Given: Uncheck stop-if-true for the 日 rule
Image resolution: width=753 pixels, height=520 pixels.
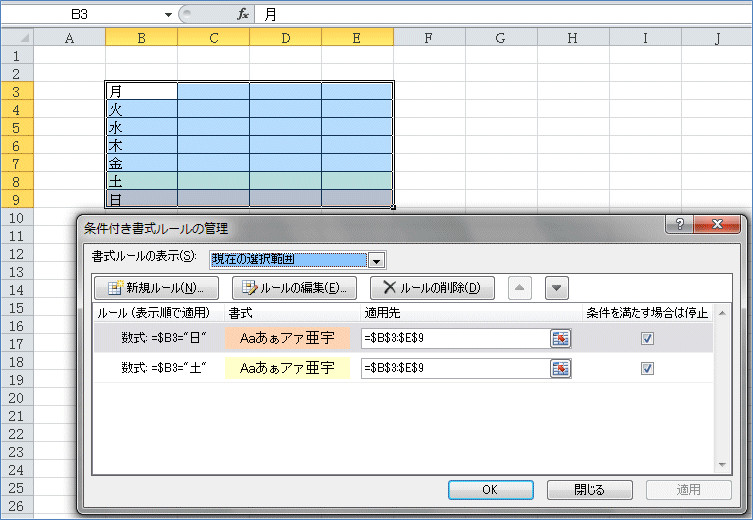Looking at the screenshot, I should 647,339.
